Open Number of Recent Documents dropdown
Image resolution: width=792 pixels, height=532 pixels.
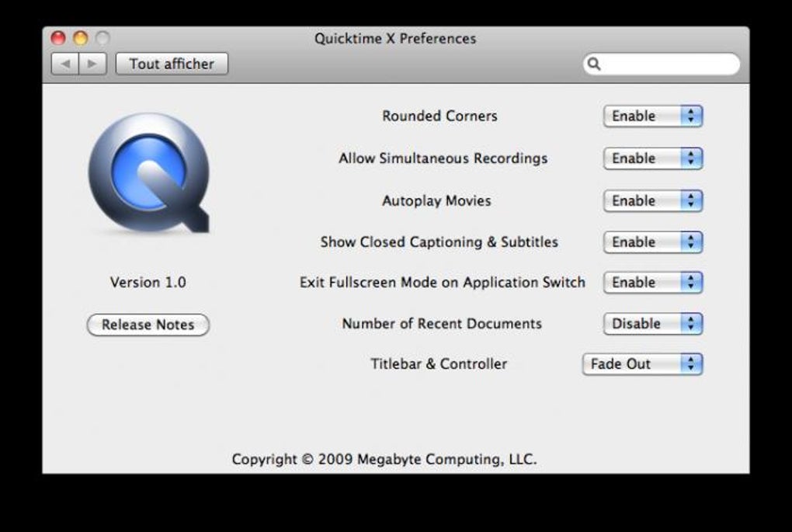pyautogui.click(x=652, y=324)
